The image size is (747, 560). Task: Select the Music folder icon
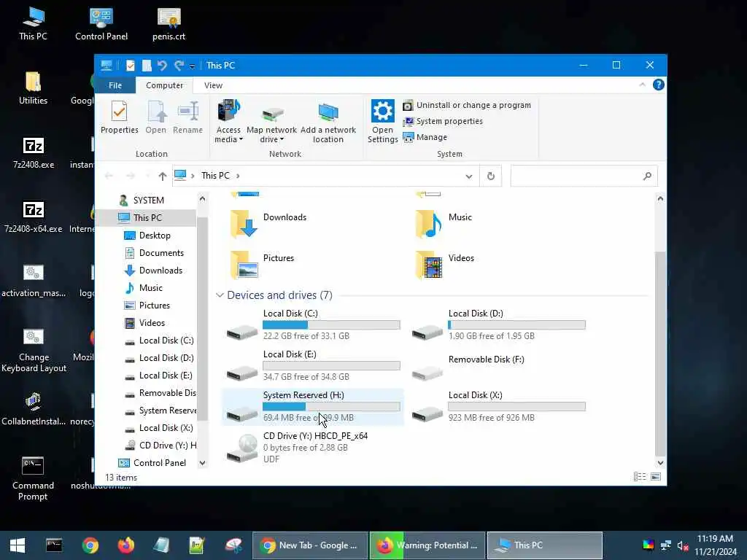(429, 223)
